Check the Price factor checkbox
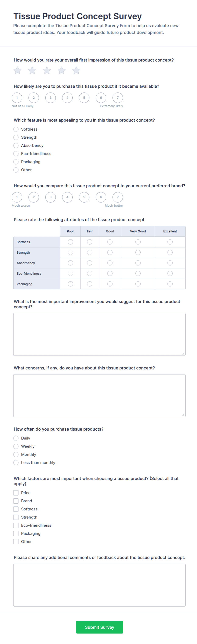The height and width of the screenshot is (644, 197). (x=16, y=493)
